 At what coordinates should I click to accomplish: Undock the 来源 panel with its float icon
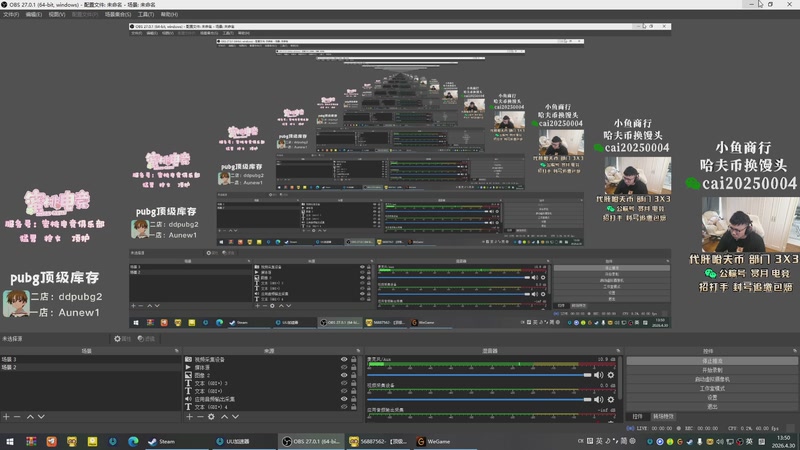coord(358,351)
